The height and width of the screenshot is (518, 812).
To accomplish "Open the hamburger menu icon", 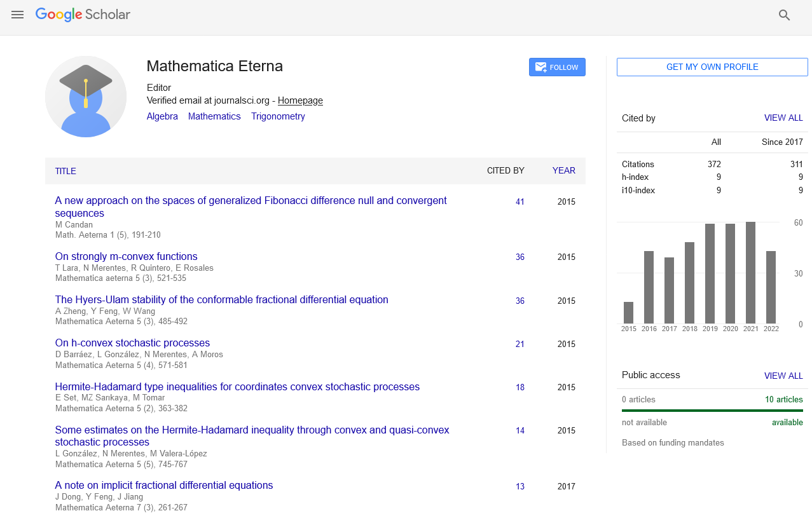I will (x=17, y=15).
